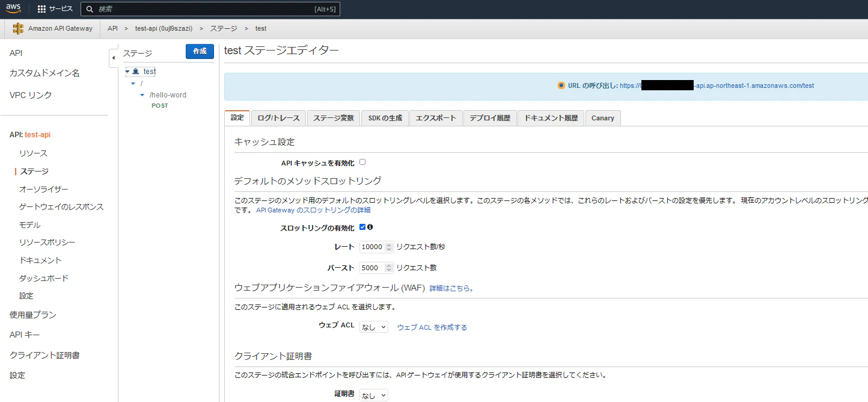Open リソース under test-api

pyautogui.click(x=33, y=153)
